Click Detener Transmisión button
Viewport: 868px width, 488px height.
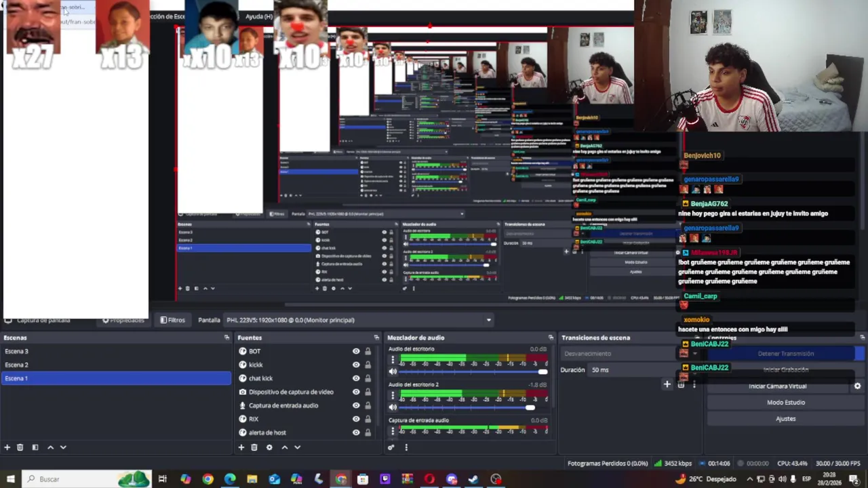tap(786, 353)
